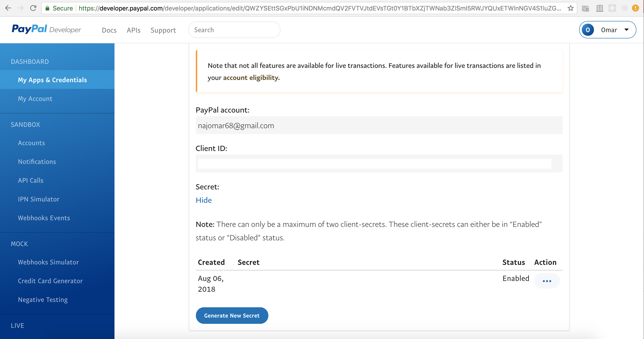Open the three-dot Action menu for the secret
Screen dimensions: 644x339
(547, 281)
